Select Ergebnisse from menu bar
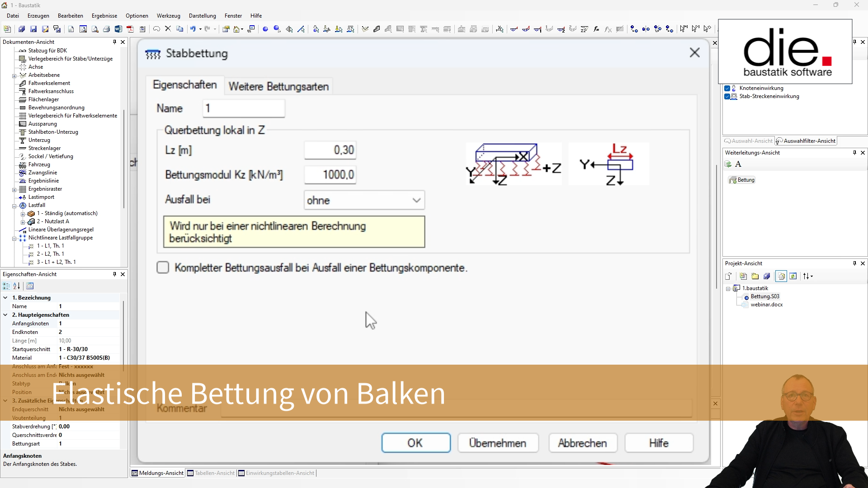 [x=104, y=16]
